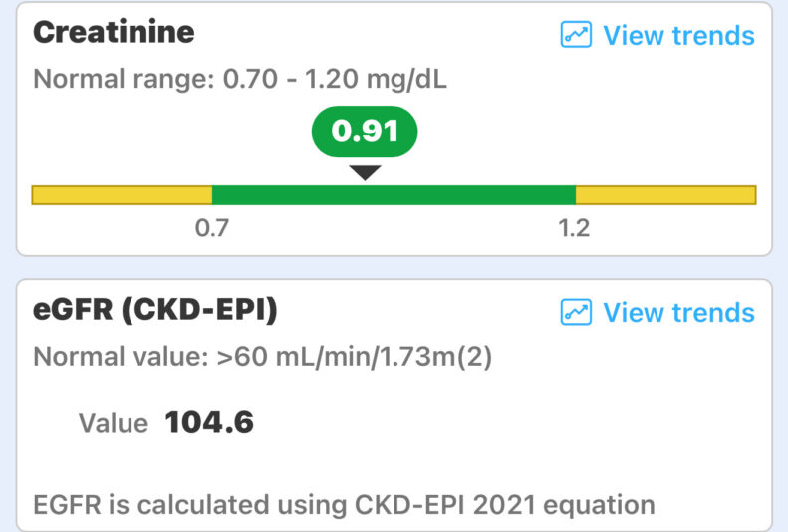Click the eGFR "View trends" link text
Image resolution: width=788 pixels, height=532 pixels.
point(678,313)
